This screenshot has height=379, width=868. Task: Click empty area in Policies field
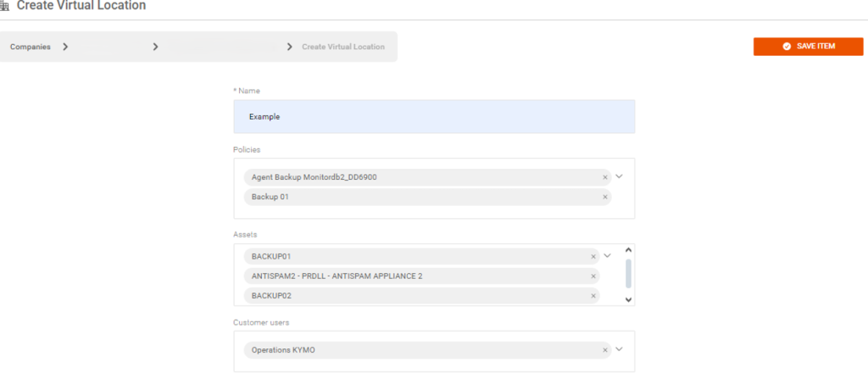point(424,212)
